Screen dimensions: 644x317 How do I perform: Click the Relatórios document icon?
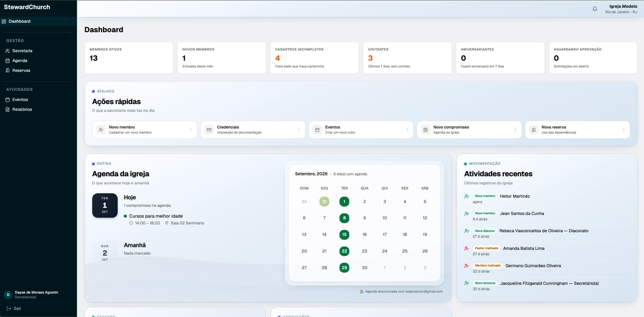tap(7, 110)
